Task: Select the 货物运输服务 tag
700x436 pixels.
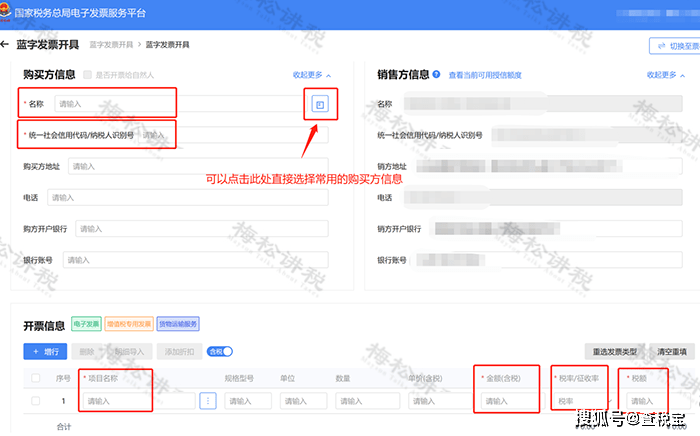Action: point(178,324)
